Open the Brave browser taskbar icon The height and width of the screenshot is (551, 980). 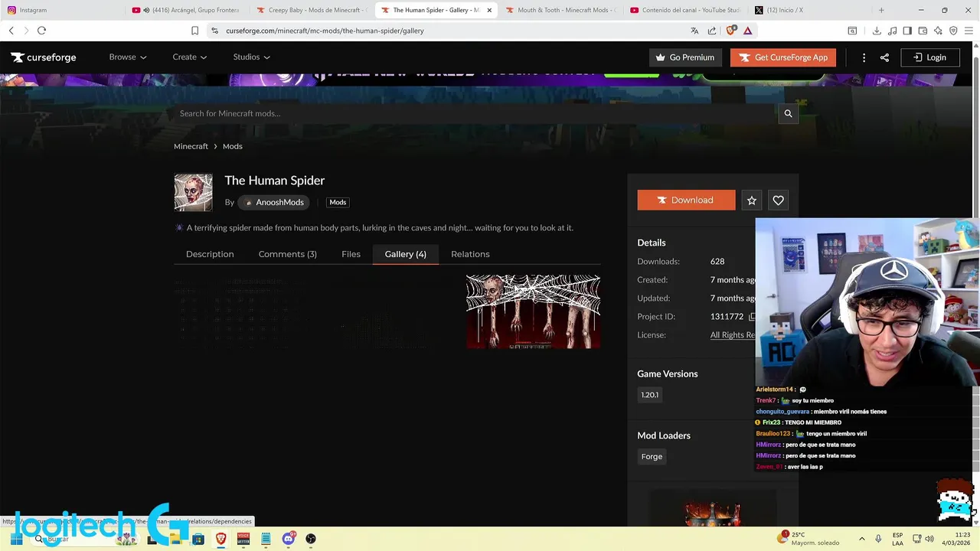[220, 539]
